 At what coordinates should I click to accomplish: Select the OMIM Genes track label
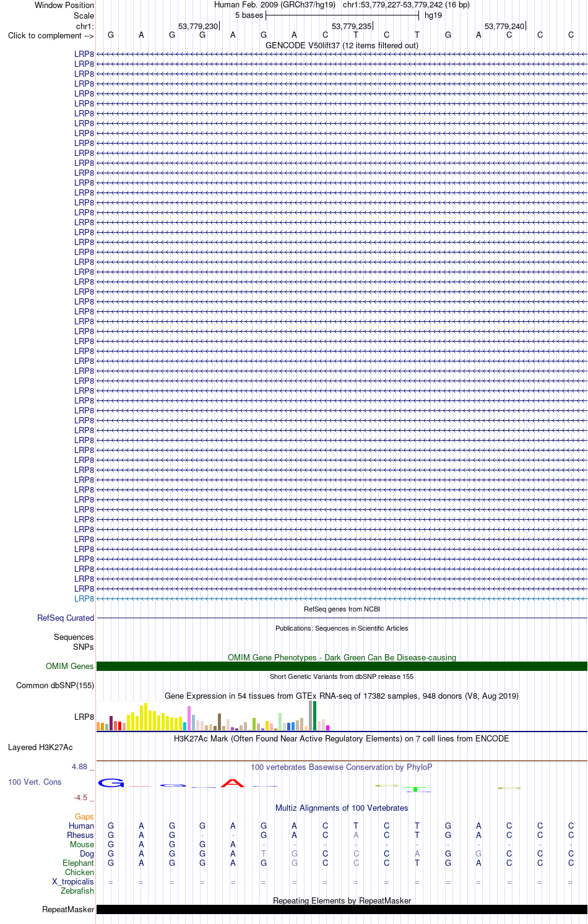(x=70, y=666)
